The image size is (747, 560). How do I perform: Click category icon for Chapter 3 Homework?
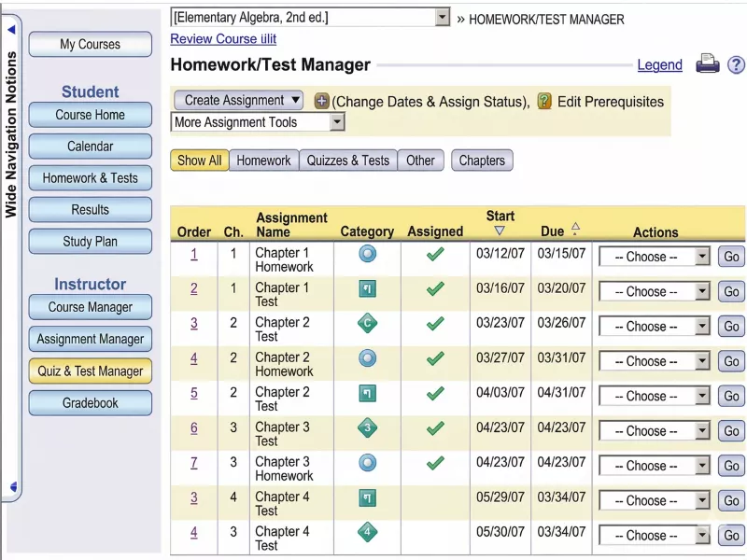(367, 462)
